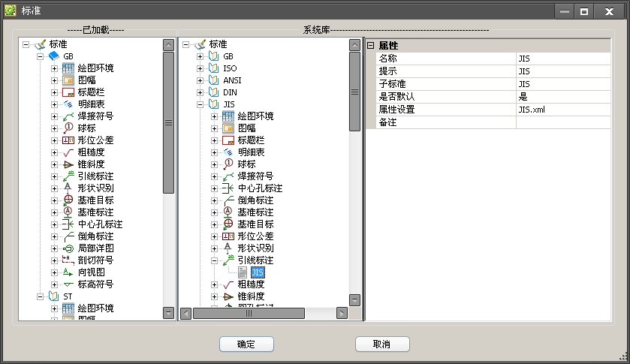Click 基准标注 icon under GB in loaded tree

click(68, 212)
